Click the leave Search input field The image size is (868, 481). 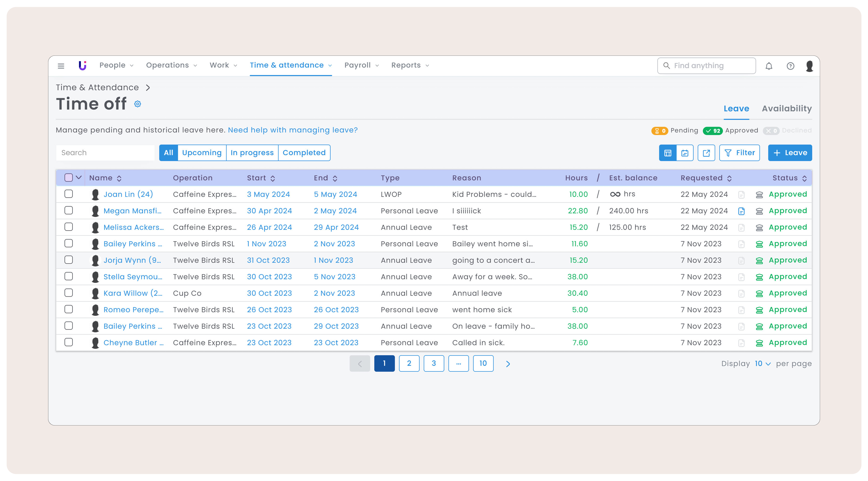click(105, 153)
